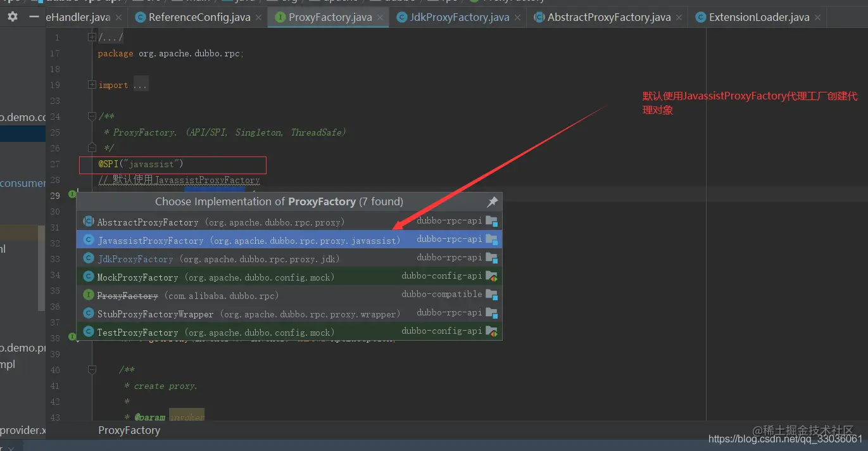Click the module folder icon in JdkProxyFactory row
Screen dimensions: 868x451
(x=491, y=258)
